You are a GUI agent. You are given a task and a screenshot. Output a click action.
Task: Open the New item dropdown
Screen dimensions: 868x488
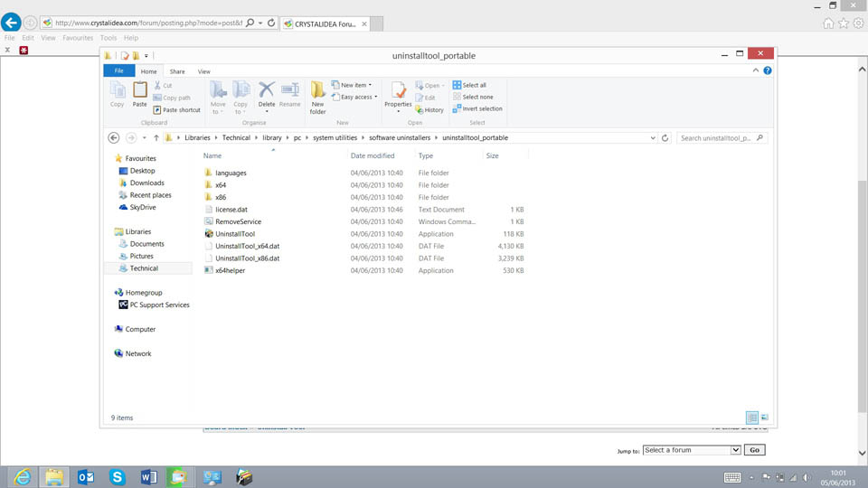click(352, 85)
